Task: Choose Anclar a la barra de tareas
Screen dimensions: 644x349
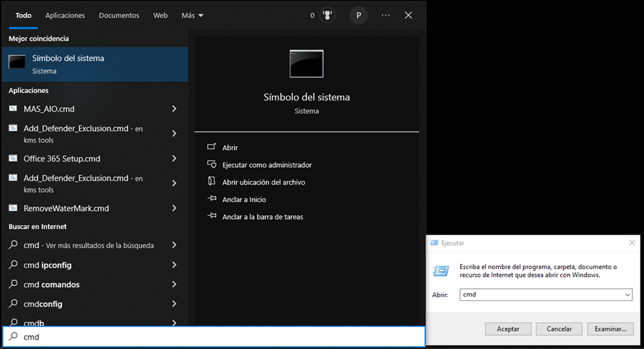Action: (x=262, y=217)
